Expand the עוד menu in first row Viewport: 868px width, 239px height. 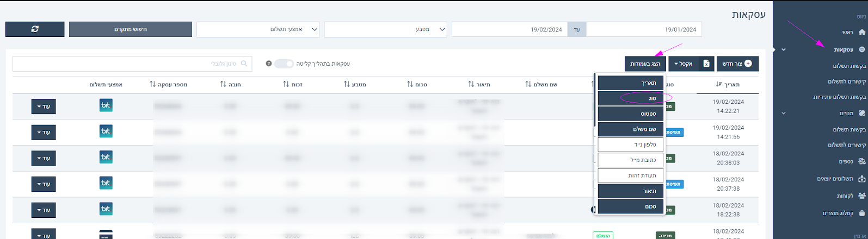(44, 106)
